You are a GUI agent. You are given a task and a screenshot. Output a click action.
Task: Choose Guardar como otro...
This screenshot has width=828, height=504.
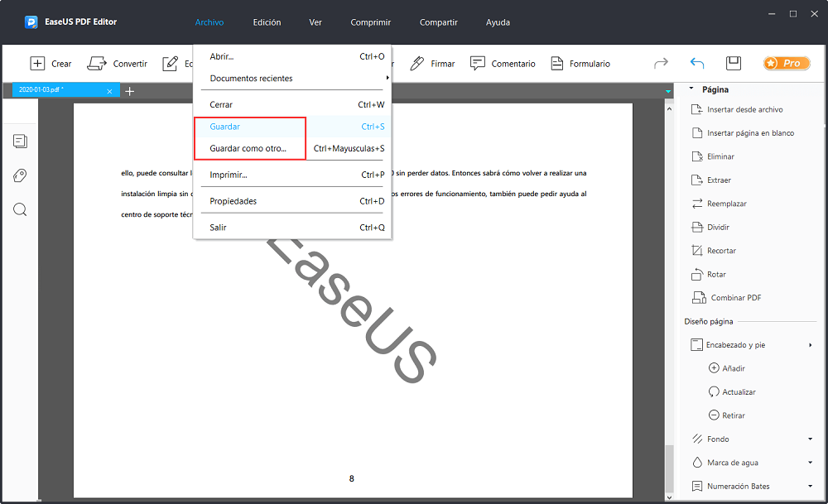[x=292, y=148]
